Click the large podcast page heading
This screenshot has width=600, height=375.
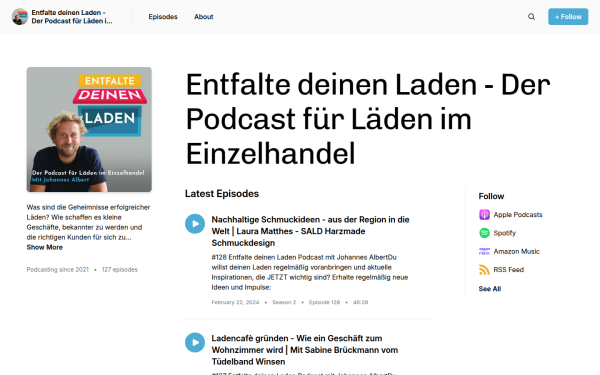coord(368,119)
